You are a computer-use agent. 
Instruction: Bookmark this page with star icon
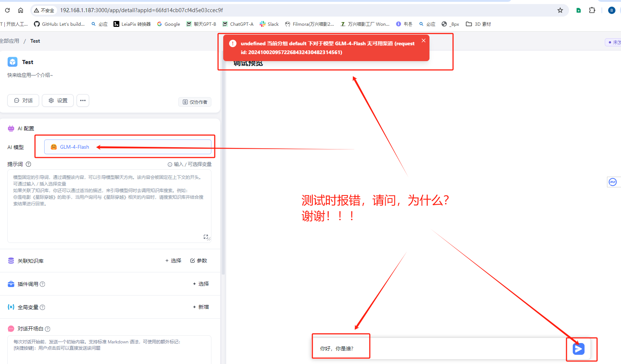coord(560,10)
